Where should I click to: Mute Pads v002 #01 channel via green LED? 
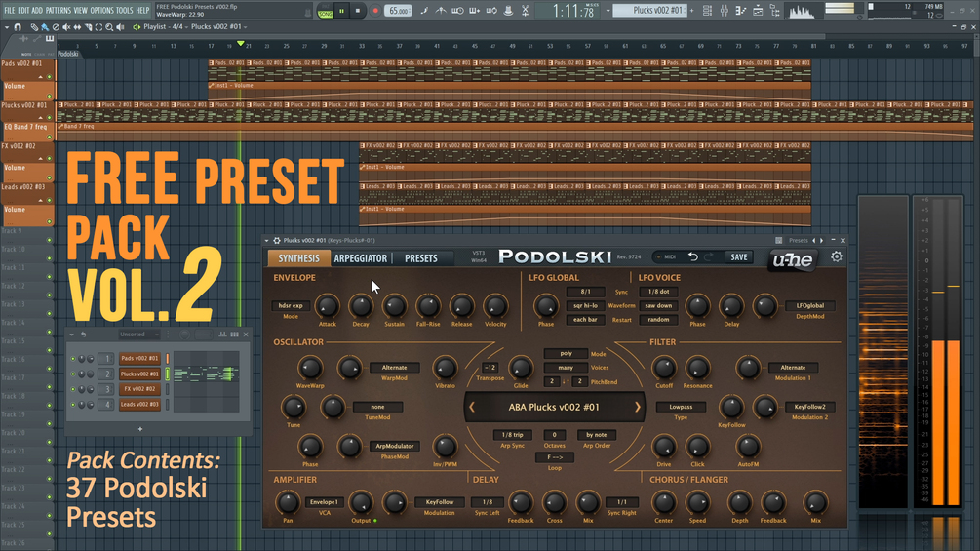coord(73,359)
